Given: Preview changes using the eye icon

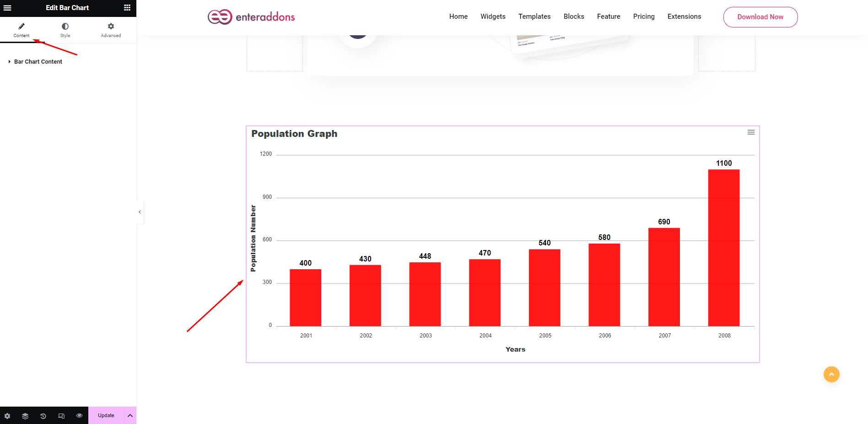Looking at the screenshot, I should (79, 415).
